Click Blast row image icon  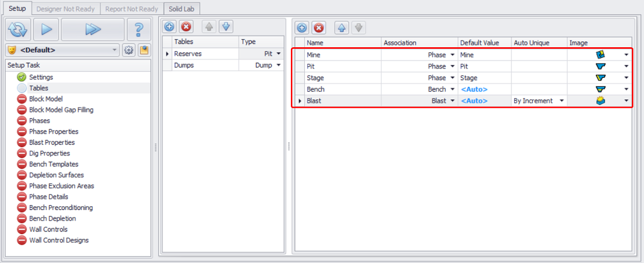[601, 100]
